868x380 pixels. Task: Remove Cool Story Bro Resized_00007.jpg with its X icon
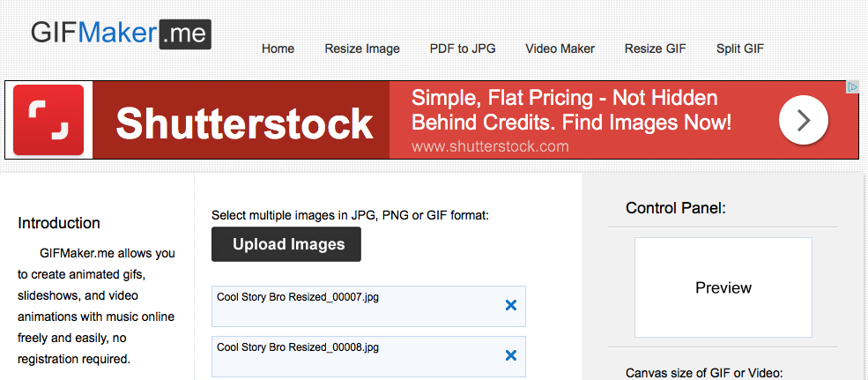(510, 305)
